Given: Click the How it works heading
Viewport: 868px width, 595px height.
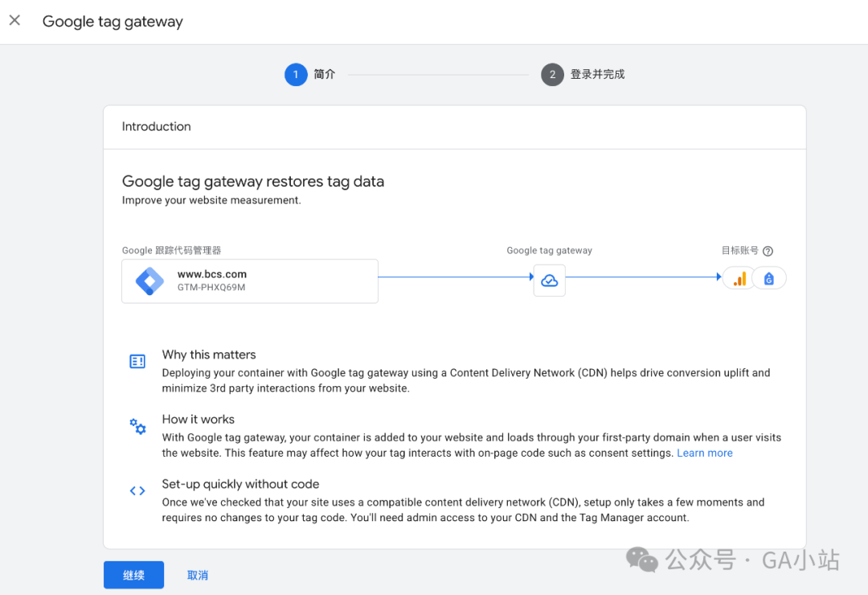Looking at the screenshot, I should tap(199, 420).
